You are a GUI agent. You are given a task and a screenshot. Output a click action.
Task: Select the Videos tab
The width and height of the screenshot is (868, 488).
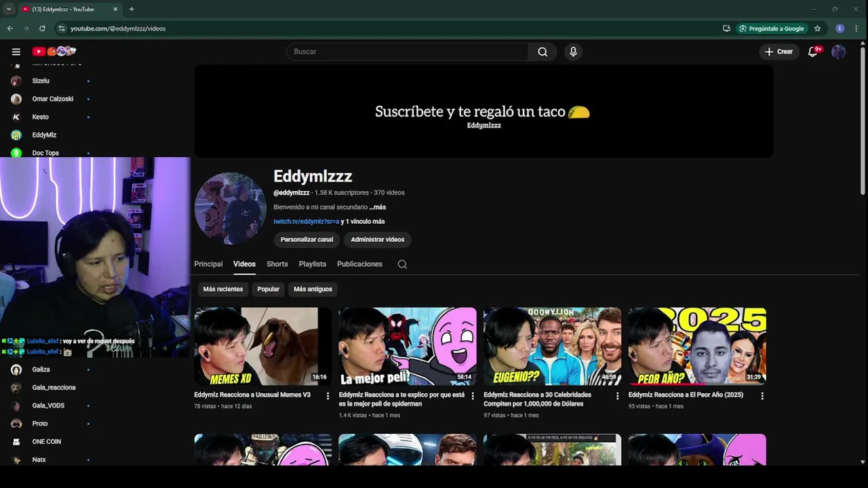244,264
